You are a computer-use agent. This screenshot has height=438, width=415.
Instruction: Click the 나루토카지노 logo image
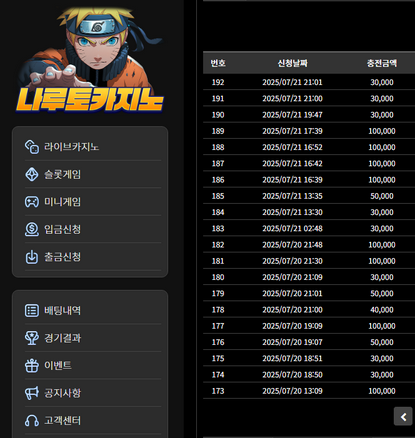pyautogui.click(x=90, y=60)
